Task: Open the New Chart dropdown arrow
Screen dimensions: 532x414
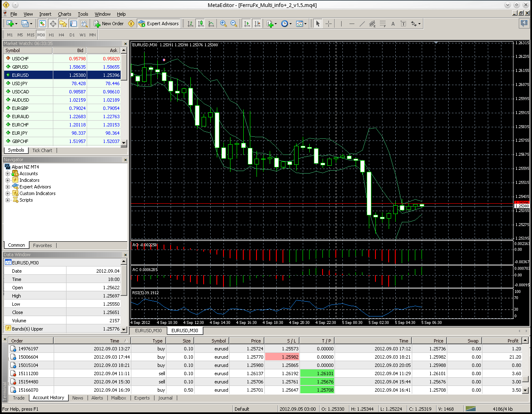Action: coord(17,24)
